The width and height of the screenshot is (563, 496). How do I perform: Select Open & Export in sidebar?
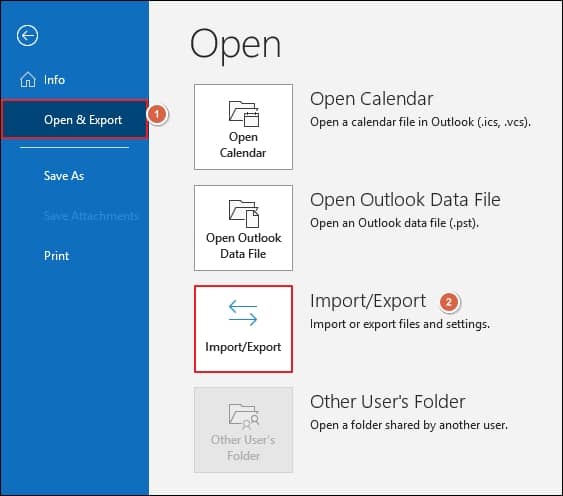(x=74, y=120)
